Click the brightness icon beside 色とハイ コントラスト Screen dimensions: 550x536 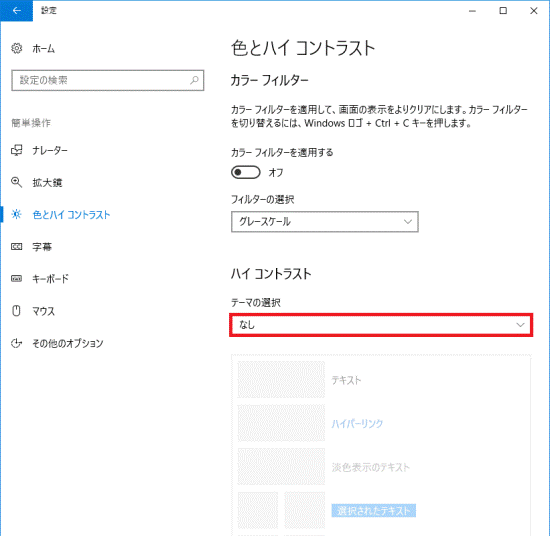(16, 214)
